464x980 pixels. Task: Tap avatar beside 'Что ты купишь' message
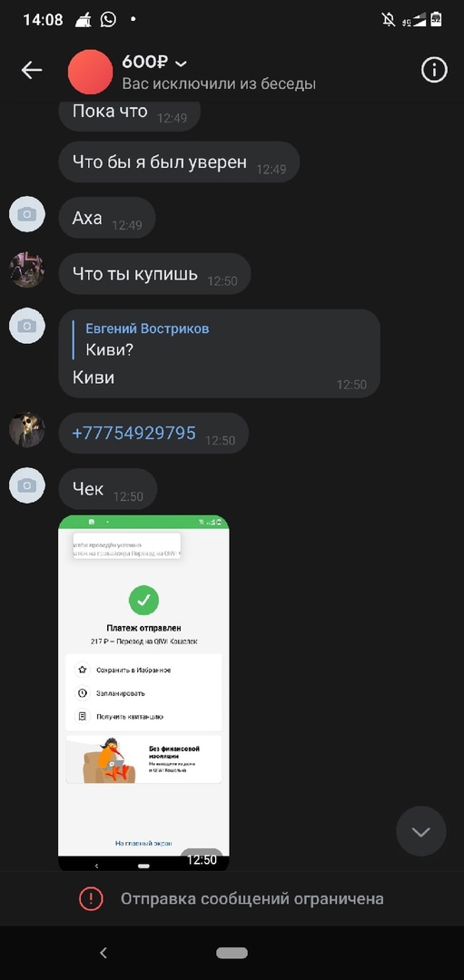click(27, 270)
